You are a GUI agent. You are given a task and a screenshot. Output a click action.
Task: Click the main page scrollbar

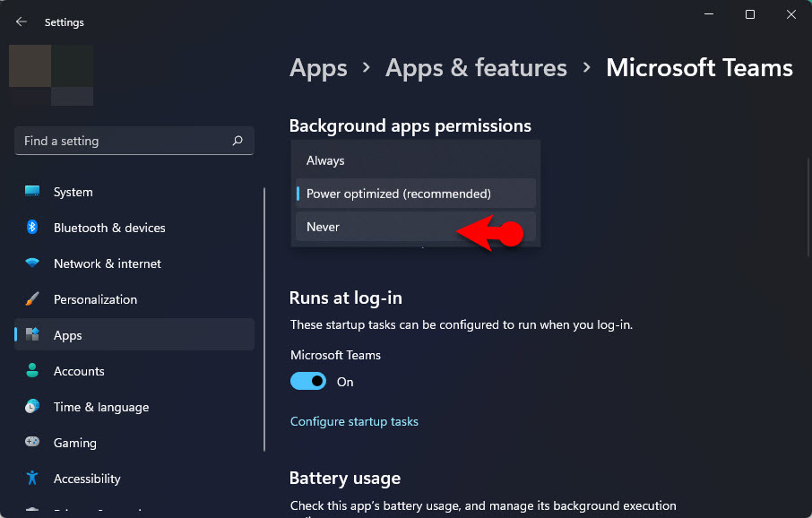809,207
